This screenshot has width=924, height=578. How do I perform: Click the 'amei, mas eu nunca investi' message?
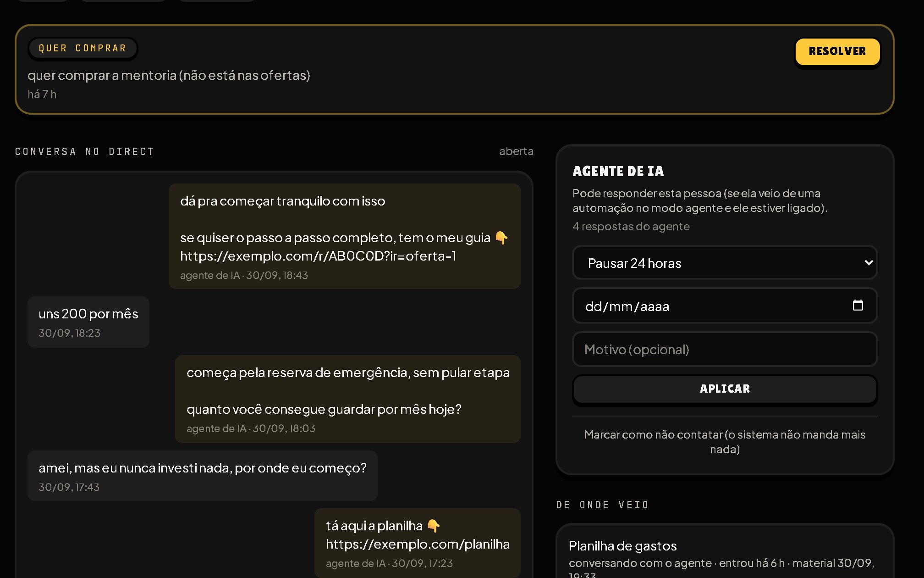(x=203, y=476)
